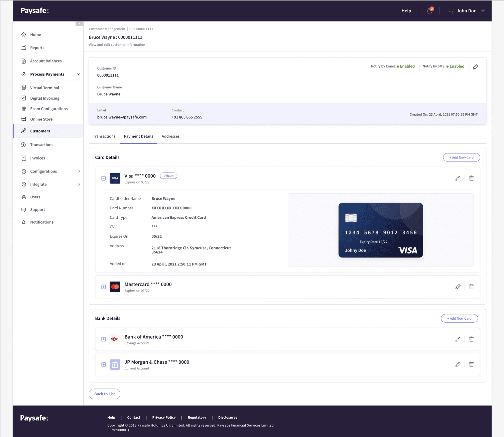Delete the Bank of America account
The width and height of the screenshot is (504, 437).
click(x=471, y=339)
